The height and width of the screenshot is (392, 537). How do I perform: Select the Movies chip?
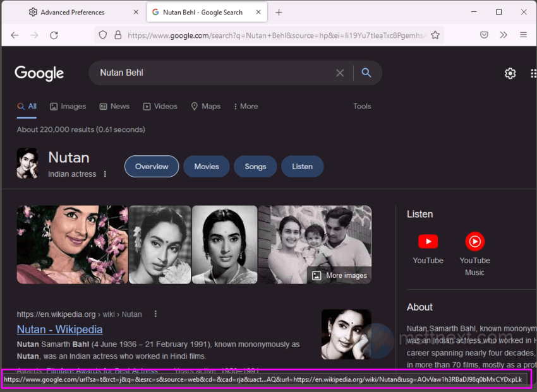coord(207,167)
